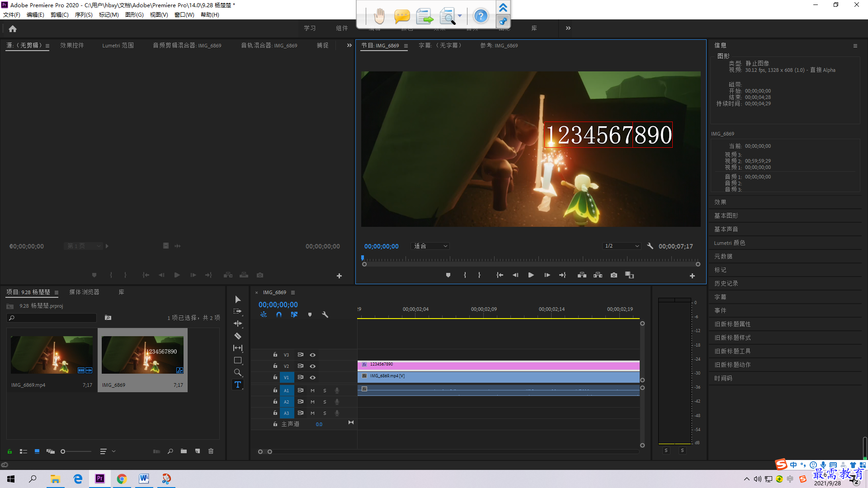Open the IMG_6869 timeline panel menu

click(293, 293)
